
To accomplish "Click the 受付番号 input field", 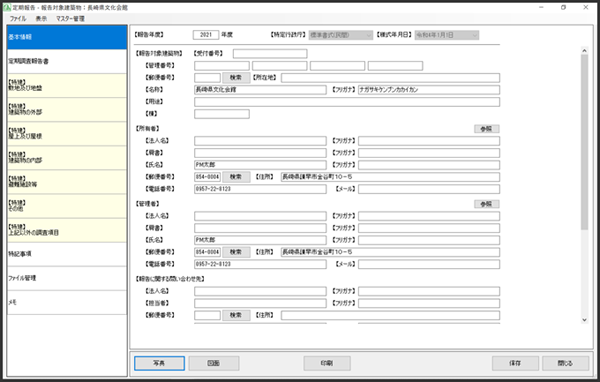I will pyautogui.click(x=270, y=54).
